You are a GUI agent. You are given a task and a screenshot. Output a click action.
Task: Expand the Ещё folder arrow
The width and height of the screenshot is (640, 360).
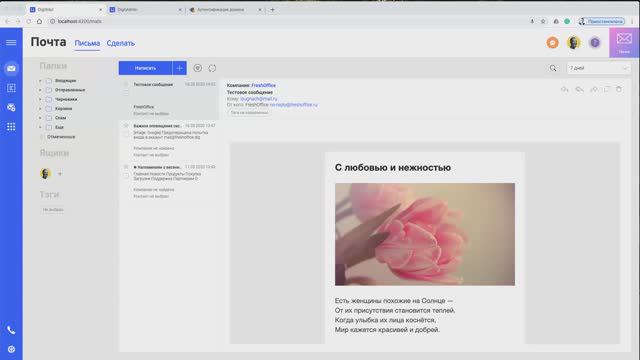pos(40,127)
